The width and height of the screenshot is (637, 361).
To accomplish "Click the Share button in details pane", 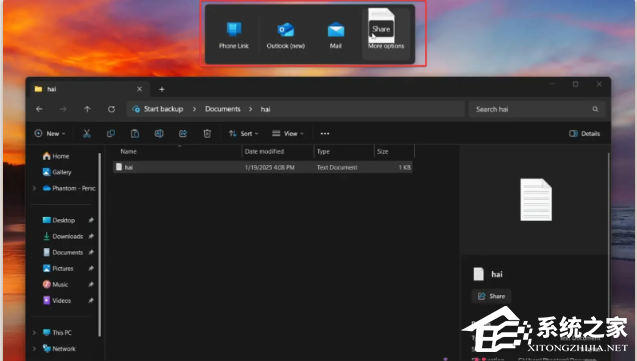I will click(x=491, y=296).
